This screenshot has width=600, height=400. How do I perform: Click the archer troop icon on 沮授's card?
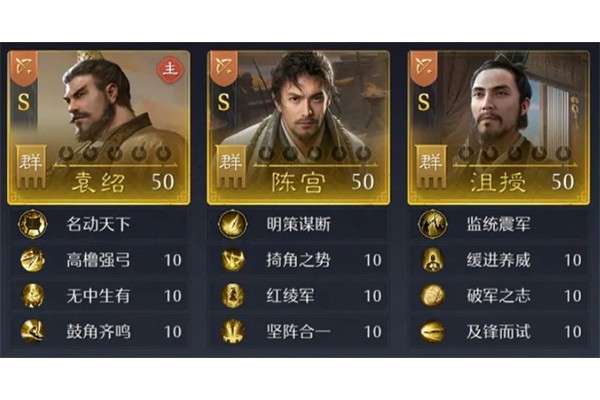[x=424, y=67]
